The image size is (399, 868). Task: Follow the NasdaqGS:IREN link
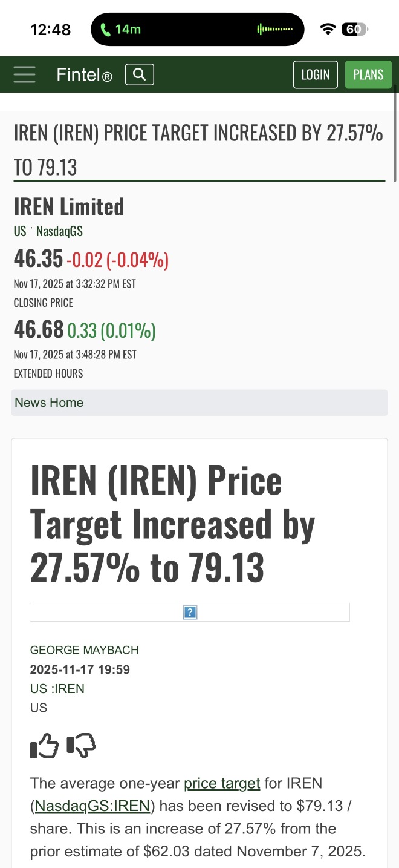pos(92,806)
